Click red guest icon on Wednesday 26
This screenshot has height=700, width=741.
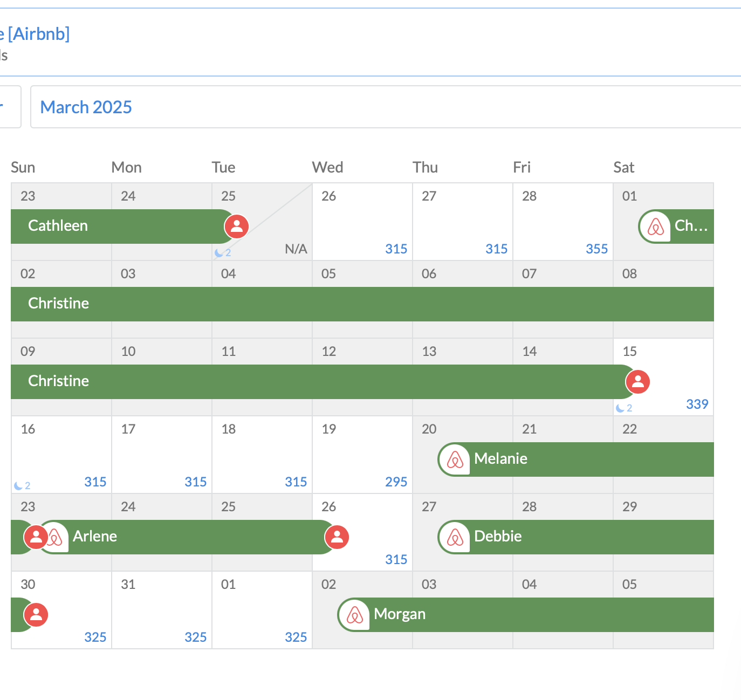tap(337, 537)
